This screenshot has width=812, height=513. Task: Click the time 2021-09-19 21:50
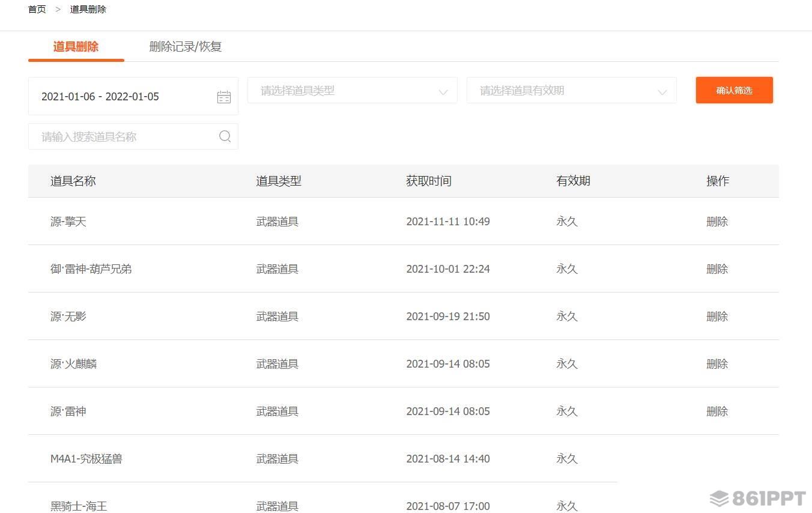tap(448, 317)
